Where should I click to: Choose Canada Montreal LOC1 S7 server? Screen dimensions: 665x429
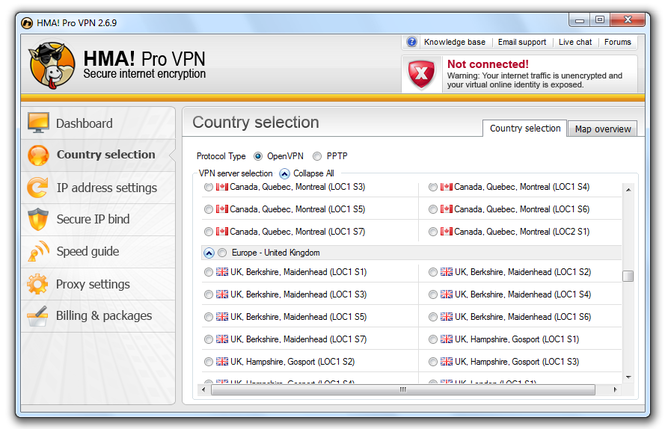[x=208, y=232]
